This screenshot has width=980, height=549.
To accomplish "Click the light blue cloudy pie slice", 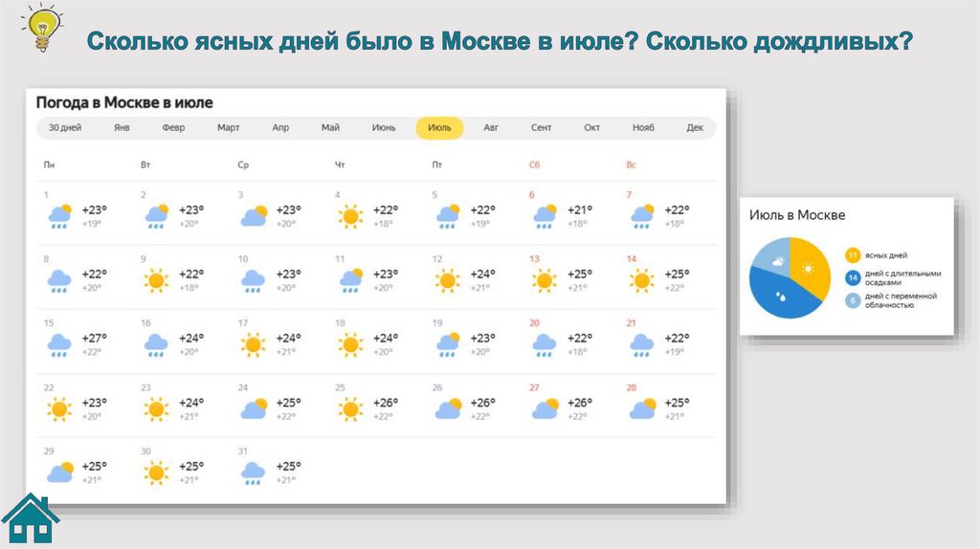I will [772, 256].
